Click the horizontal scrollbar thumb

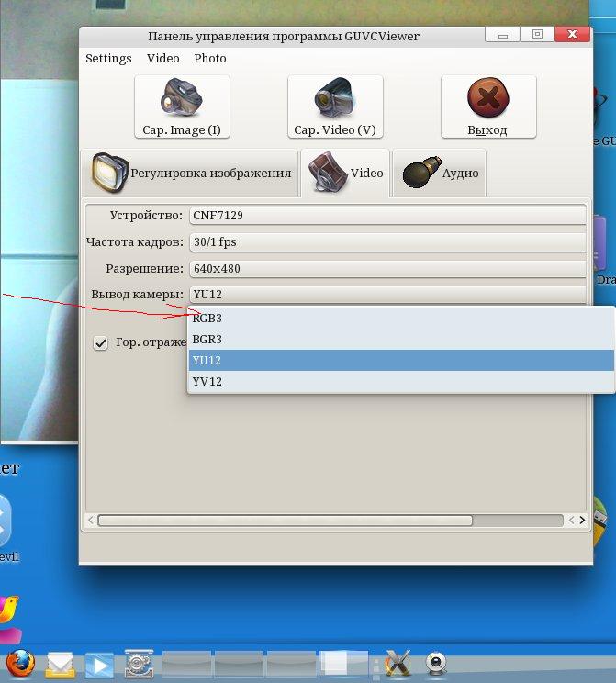tap(286, 521)
